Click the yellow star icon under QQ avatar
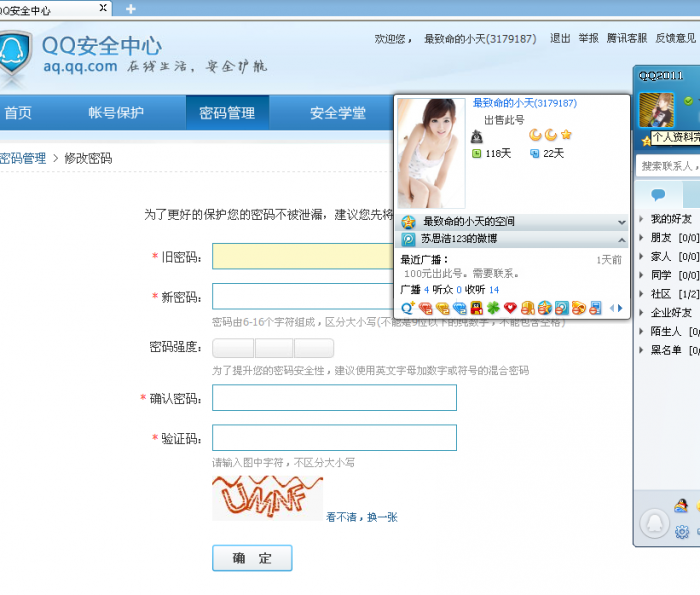Screen dimensions: 700x595 point(646,142)
